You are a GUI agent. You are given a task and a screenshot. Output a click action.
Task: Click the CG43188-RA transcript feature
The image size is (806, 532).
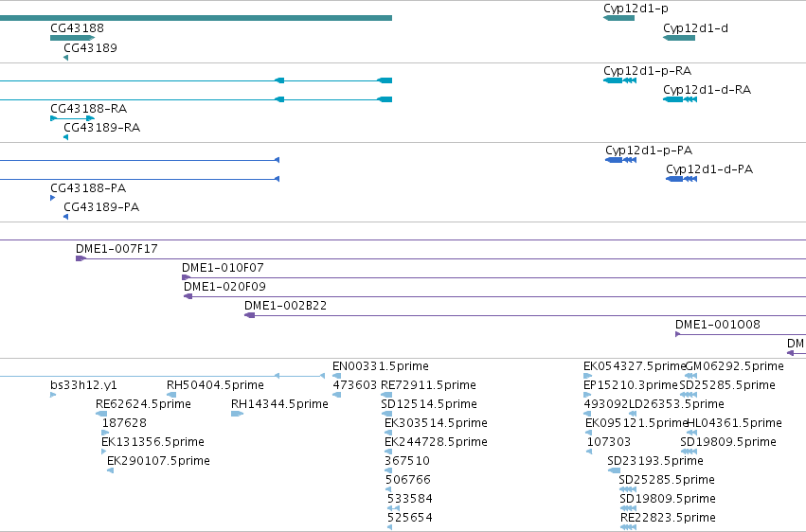pos(73,118)
